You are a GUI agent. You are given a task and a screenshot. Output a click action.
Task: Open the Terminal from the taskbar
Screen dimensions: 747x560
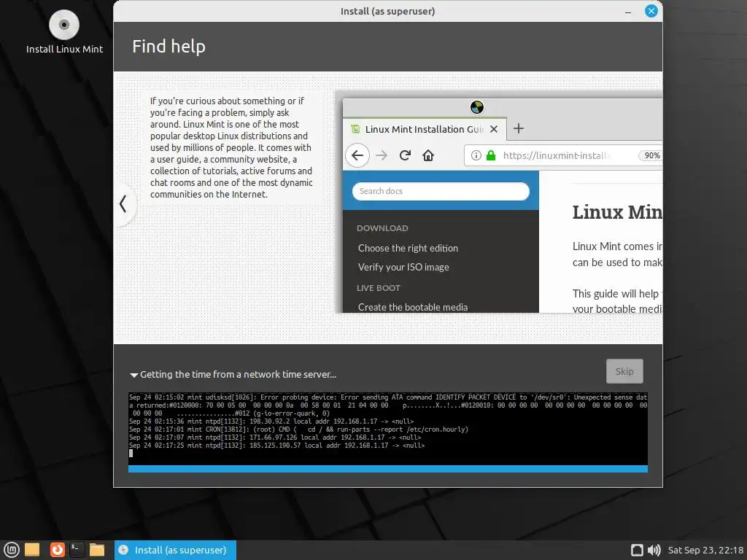click(x=77, y=550)
